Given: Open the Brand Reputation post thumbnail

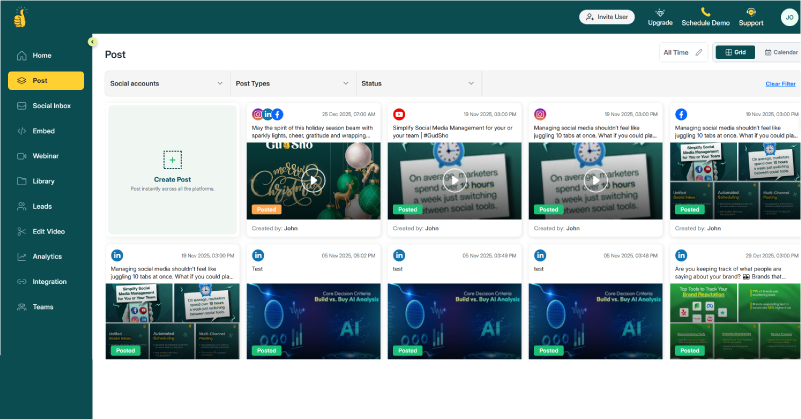Looking at the screenshot, I should (x=735, y=320).
